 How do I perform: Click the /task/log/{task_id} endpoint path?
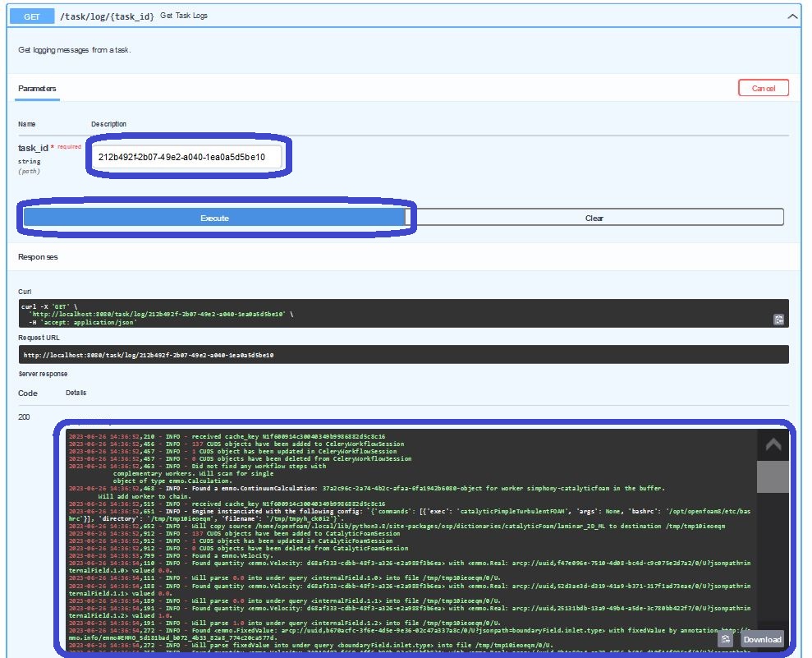click(107, 16)
